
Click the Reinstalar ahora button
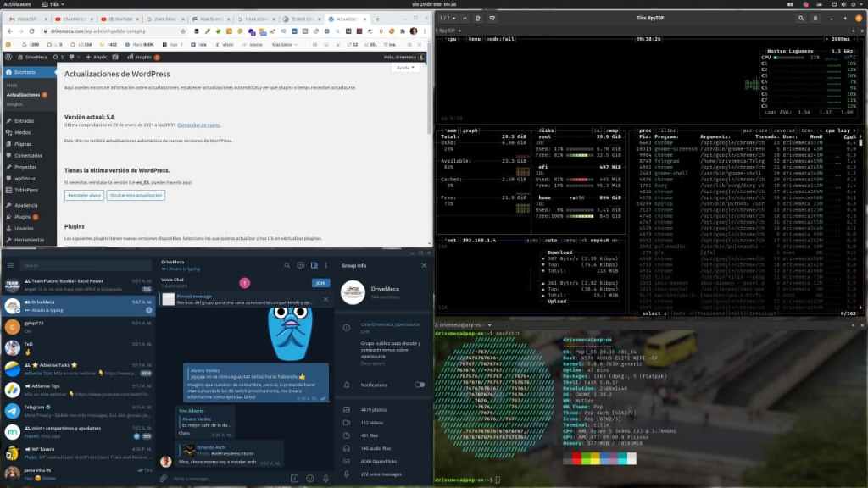click(x=82, y=195)
